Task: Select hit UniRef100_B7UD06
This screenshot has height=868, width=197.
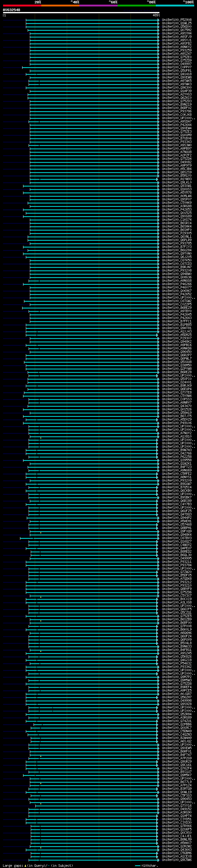Action: (176, 139)
